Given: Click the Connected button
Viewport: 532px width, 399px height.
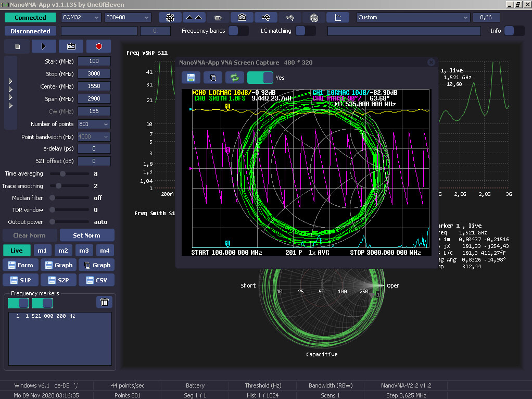Looking at the screenshot, I should [30, 18].
